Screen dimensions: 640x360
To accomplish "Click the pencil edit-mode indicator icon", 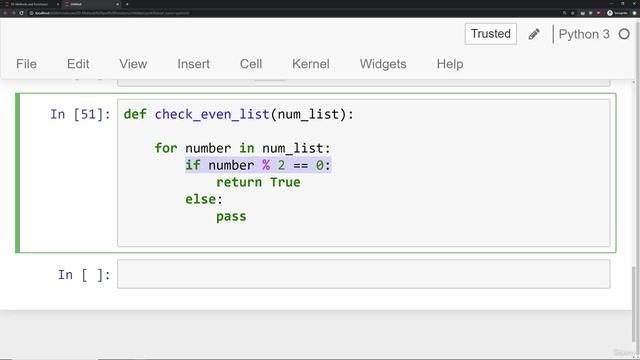I will (534, 34).
